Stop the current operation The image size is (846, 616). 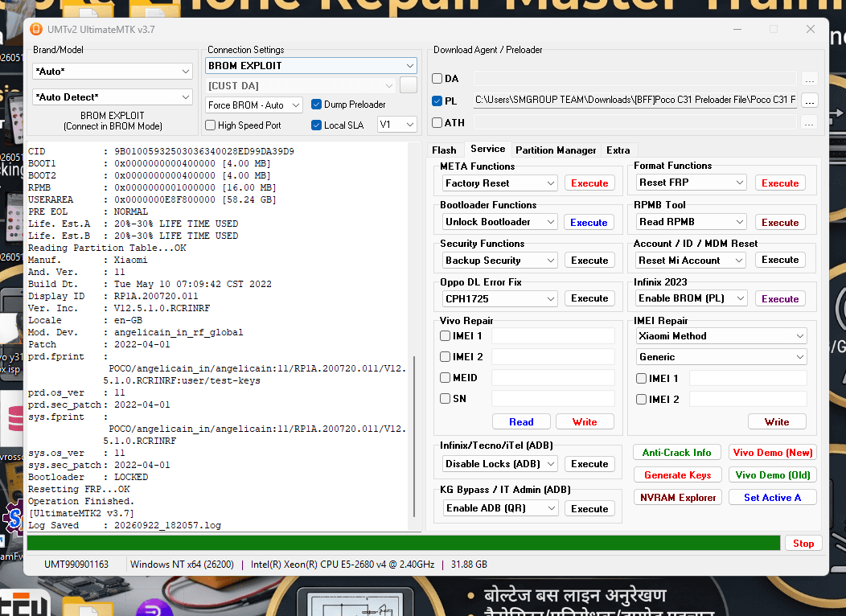point(803,544)
